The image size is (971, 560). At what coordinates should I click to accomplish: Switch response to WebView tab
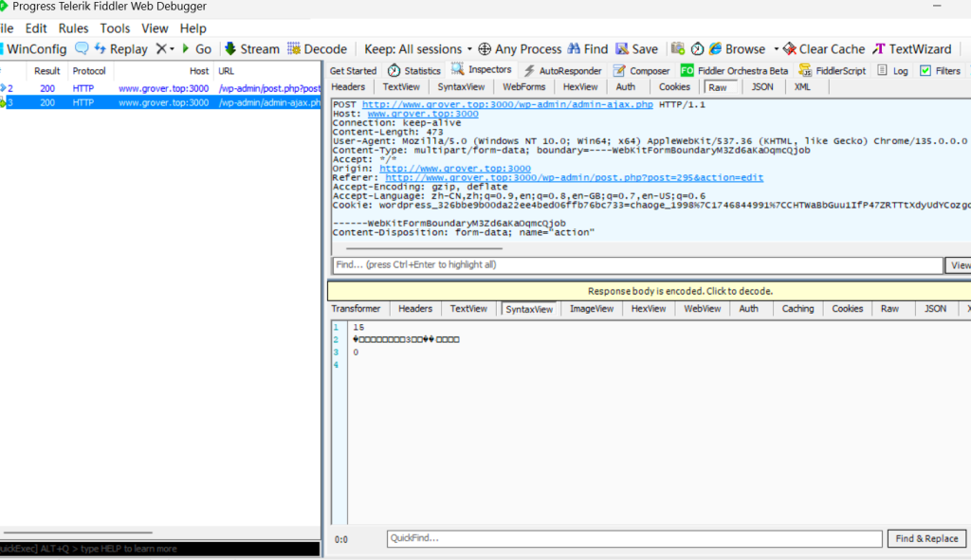point(703,309)
